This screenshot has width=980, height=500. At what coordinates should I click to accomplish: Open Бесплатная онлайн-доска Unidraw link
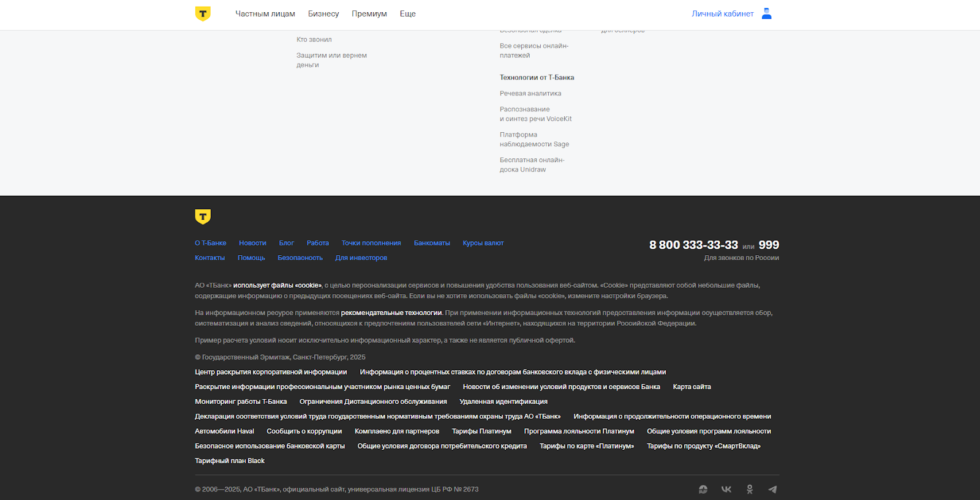point(532,165)
